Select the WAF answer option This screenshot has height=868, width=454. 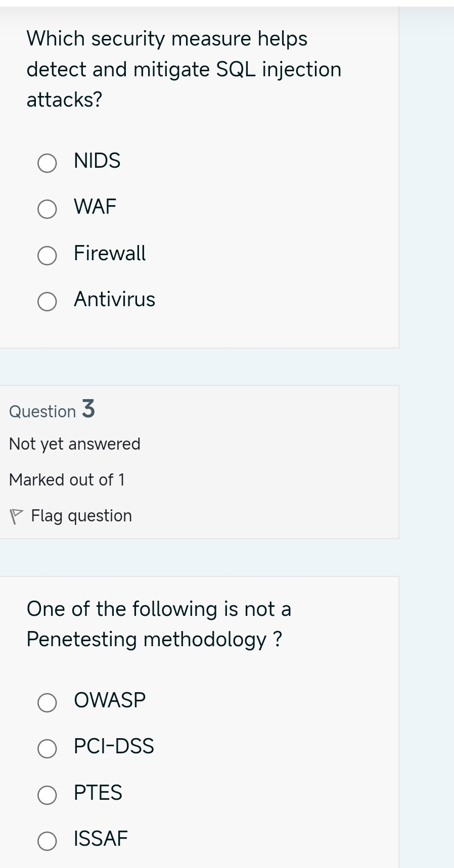click(47, 209)
